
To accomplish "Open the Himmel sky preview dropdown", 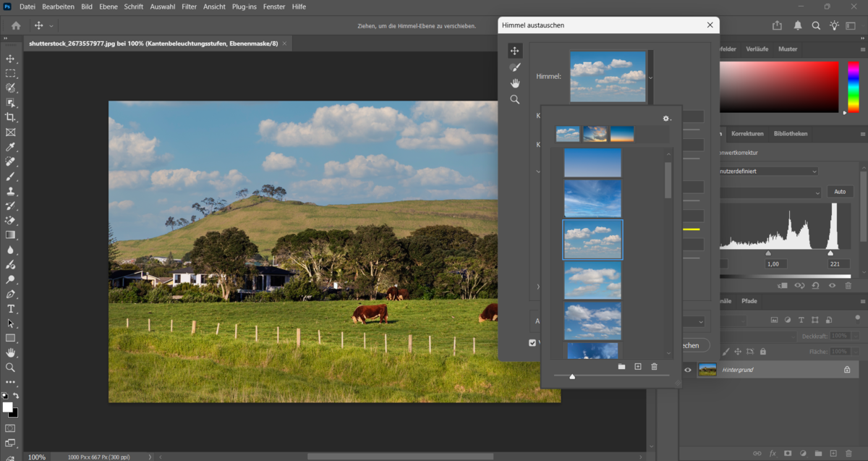I will 650,77.
